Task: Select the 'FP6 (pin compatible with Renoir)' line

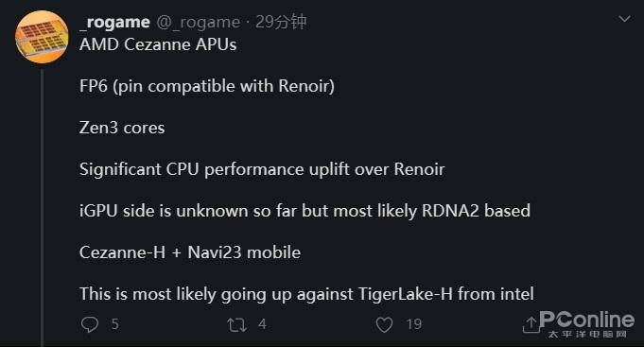Action: pyautogui.click(x=207, y=86)
